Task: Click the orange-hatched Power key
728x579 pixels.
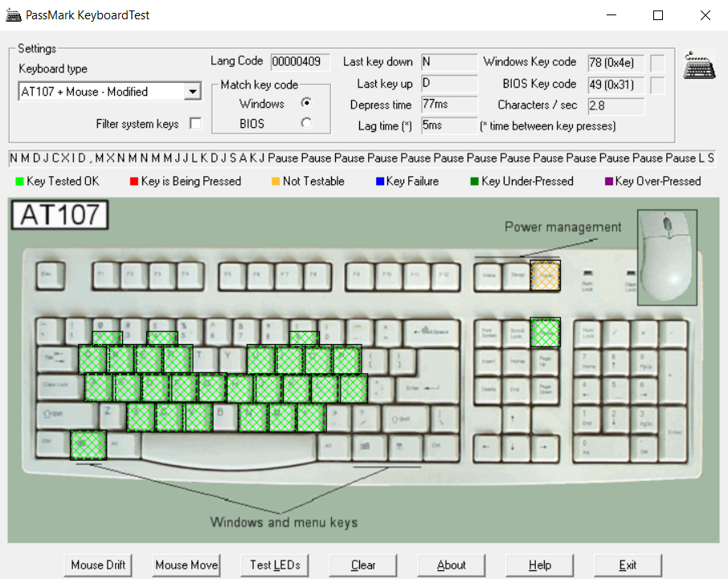Action: (545, 276)
